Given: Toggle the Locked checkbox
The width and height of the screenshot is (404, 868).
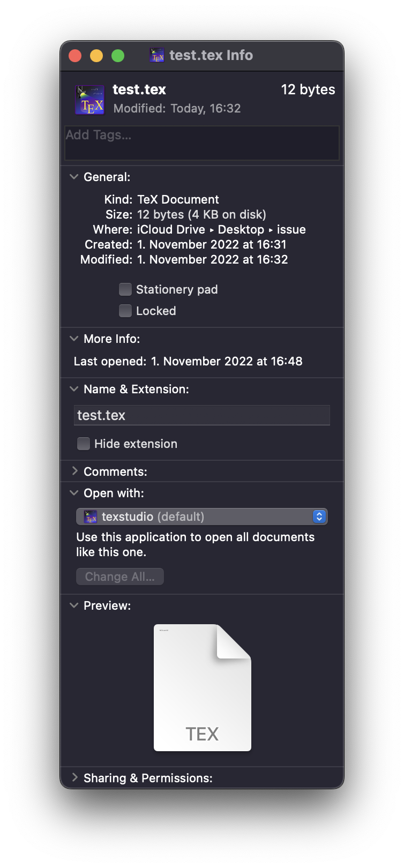Looking at the screenshot, I should [x=125, y=311].
